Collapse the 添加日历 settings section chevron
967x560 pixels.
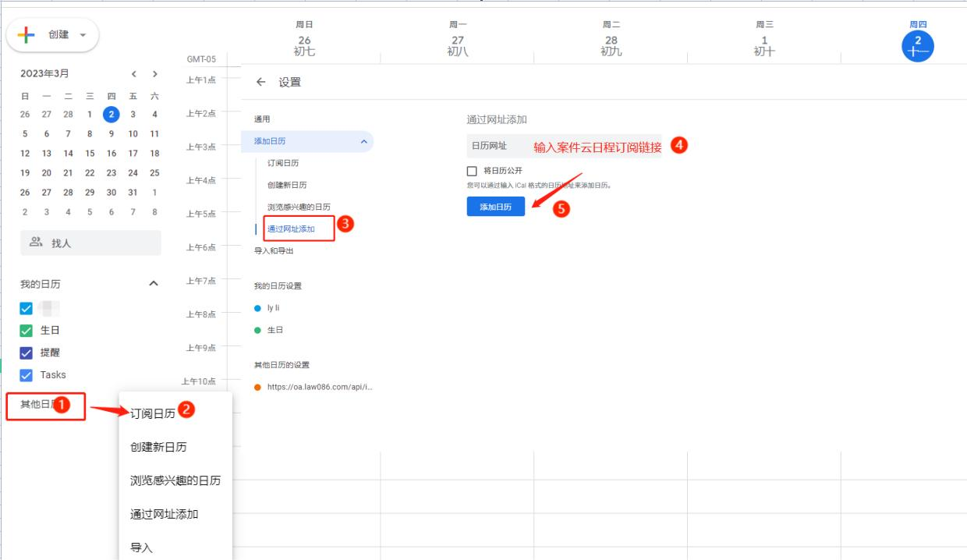pos(363,141)
